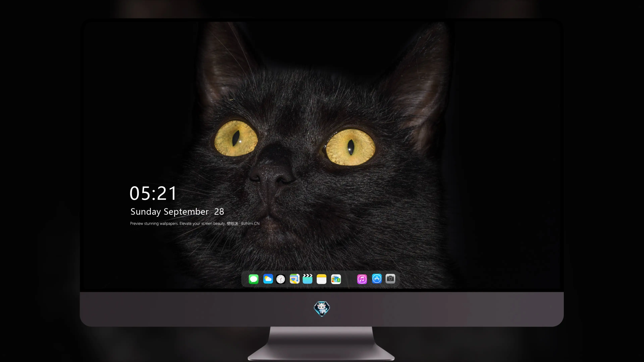Click the 05:21 clock display

point(153,193)
